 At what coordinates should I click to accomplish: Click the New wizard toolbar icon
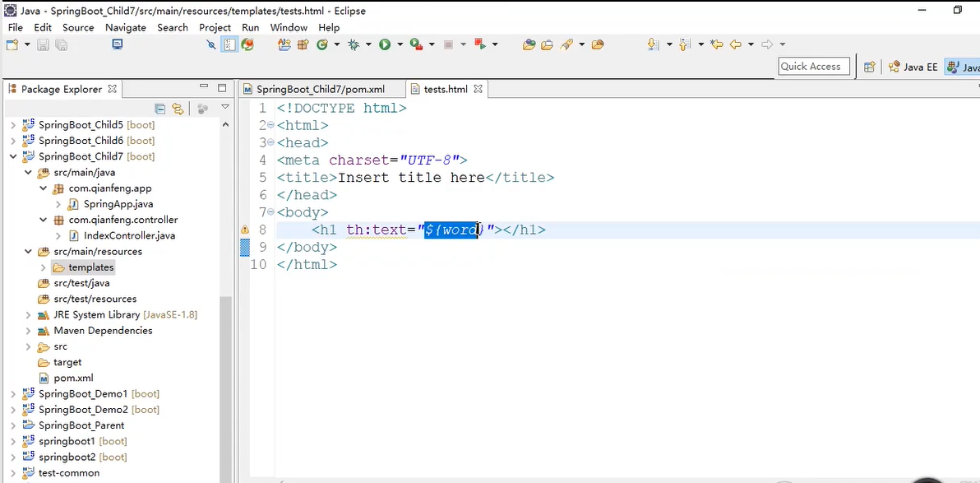(x=12, y=44)
